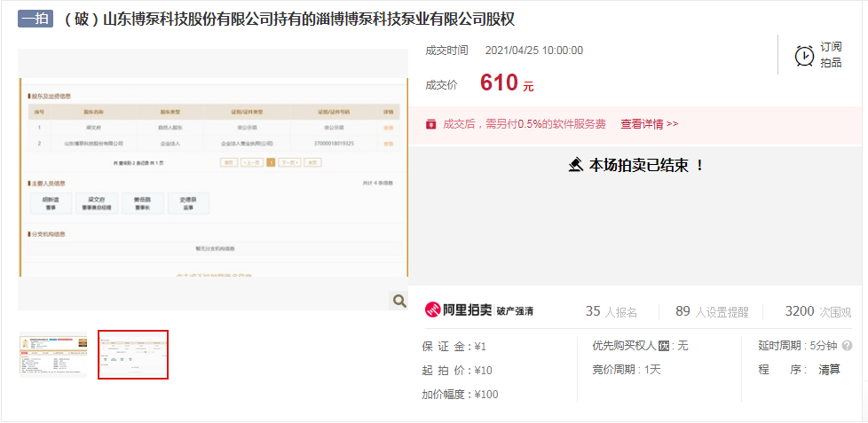
Task: Click the gavel icon beside auction ended notice
Action: [575, 165]
